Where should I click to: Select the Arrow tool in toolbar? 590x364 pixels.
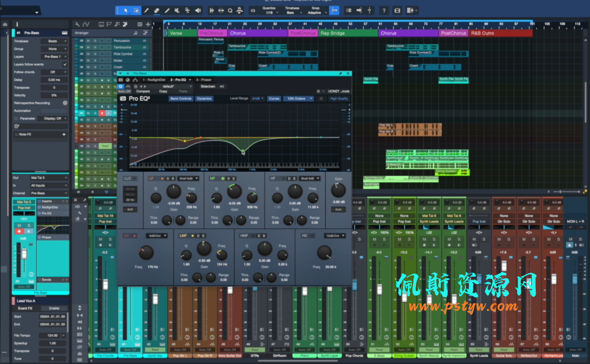coord(126,10)
